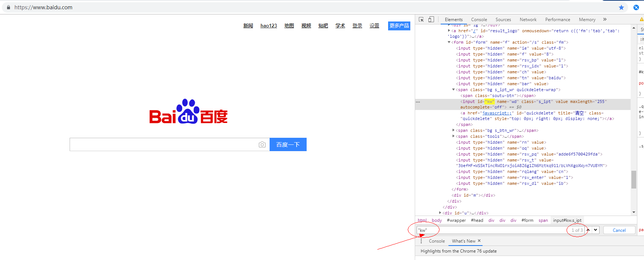Expand the span class "tools" node
Screen dimensions: 644x260
coord(454,136)
